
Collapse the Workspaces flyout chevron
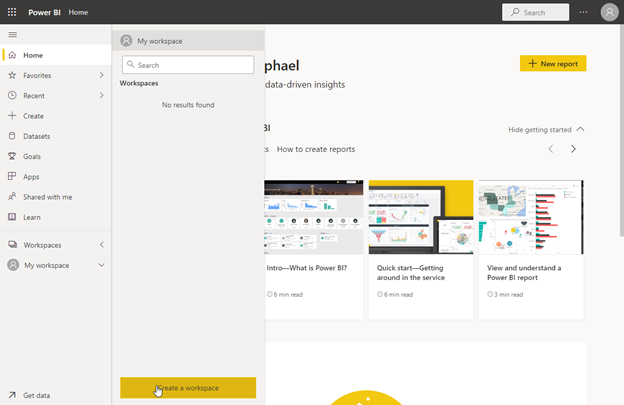(101, 245)
